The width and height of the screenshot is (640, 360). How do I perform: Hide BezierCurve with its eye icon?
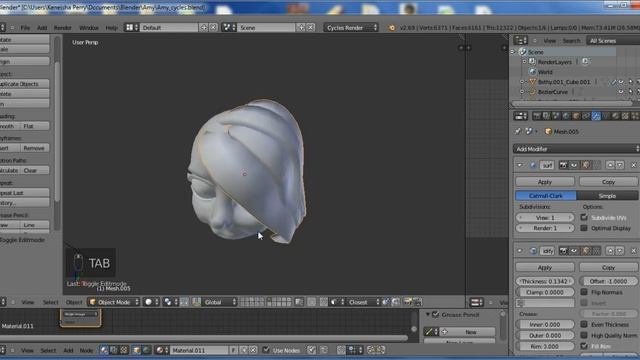tap(621, 92)
